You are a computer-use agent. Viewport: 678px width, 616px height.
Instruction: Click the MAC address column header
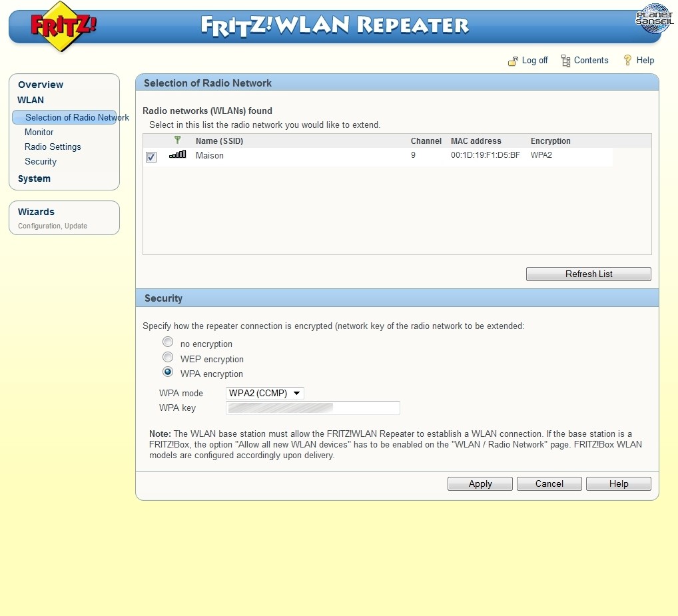(x=476, y=141)
